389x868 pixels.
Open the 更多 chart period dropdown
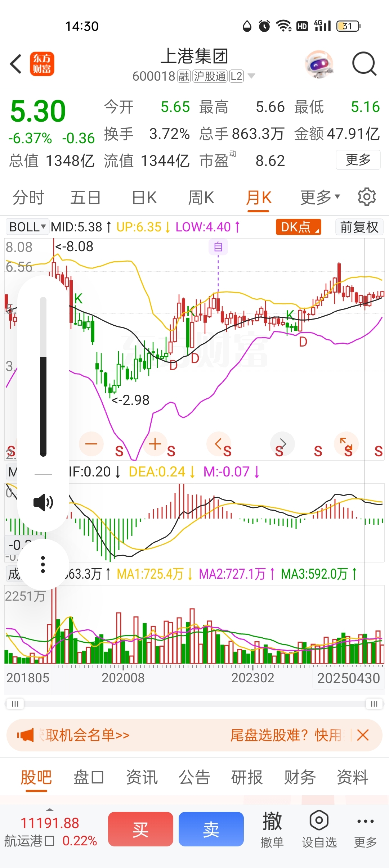(x=320, y=197)
